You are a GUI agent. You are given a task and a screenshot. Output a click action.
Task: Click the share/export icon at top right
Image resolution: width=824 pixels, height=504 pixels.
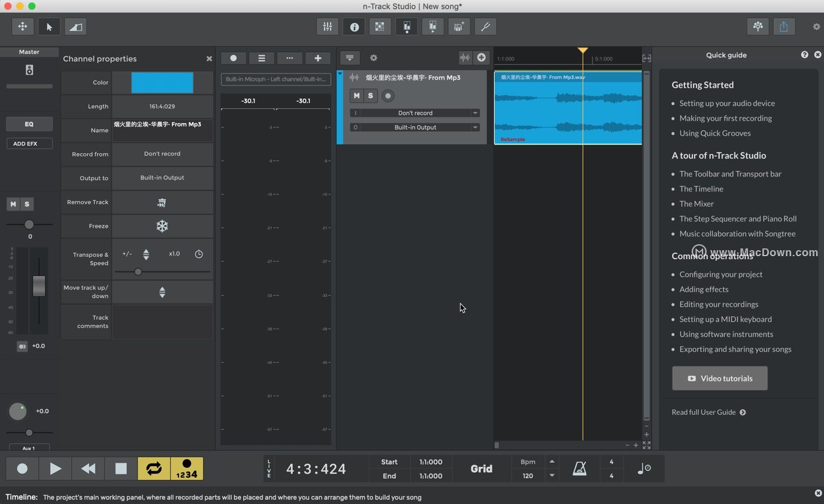click(784, 26)
